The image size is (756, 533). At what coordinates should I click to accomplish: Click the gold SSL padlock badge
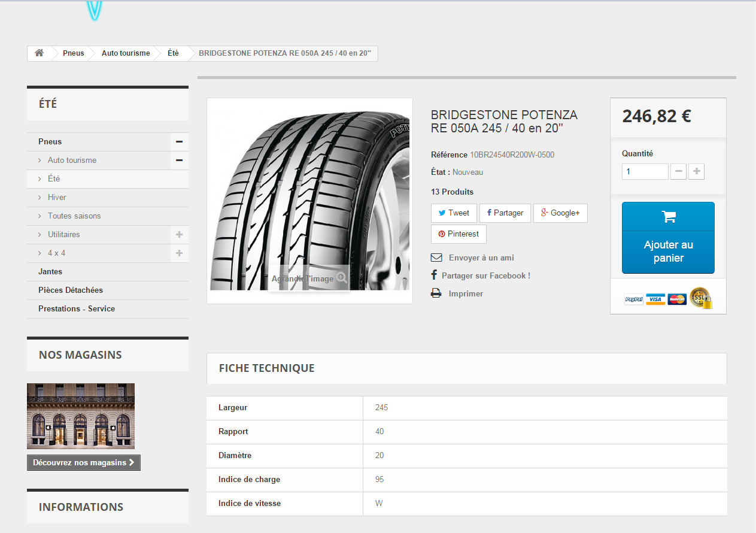coord(700,298)
